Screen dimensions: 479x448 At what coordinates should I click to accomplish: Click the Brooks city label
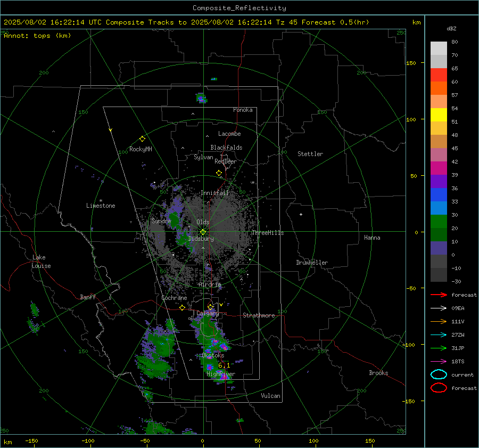click(x=378, y=373)
